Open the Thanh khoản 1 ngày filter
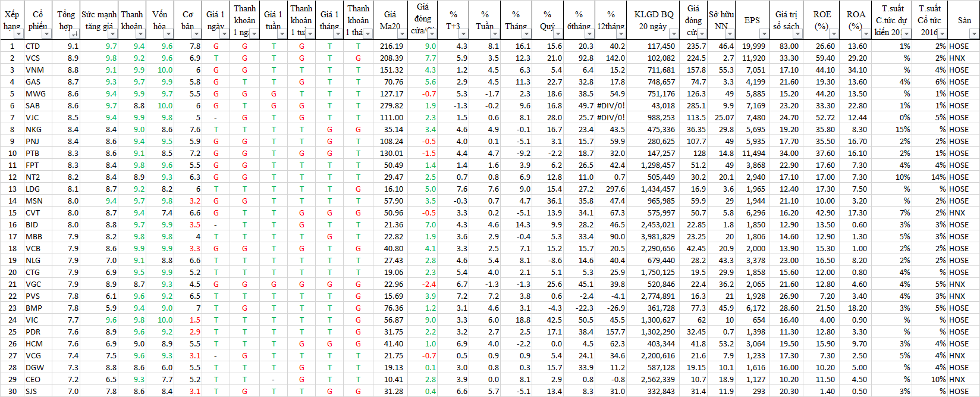 (x=254, y=35)
